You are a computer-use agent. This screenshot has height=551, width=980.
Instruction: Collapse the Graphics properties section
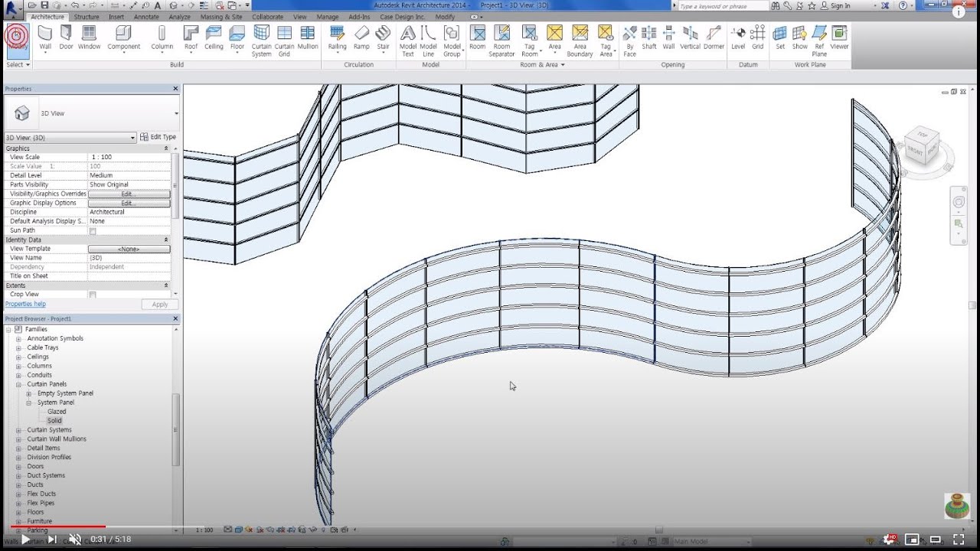point(166,148)
